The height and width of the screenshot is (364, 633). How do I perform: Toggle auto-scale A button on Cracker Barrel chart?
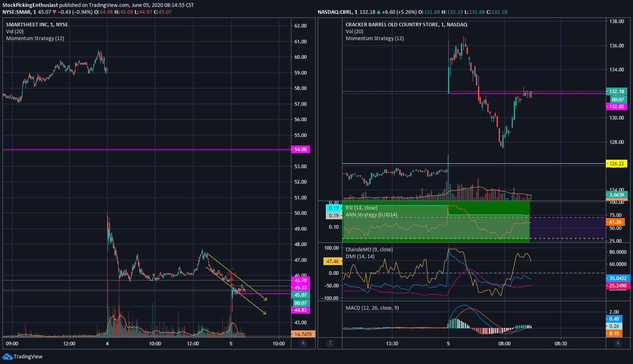pos(618,343)
